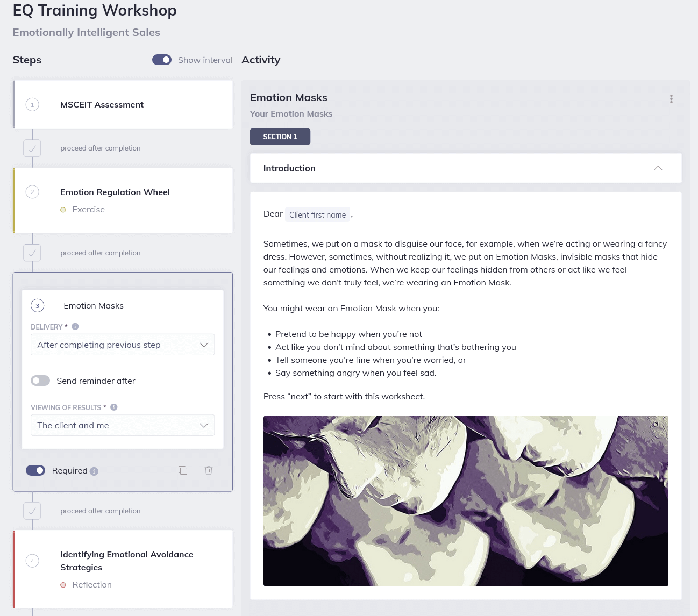Click the Client first name placeholder chip
Viewport: 698px width, 616px height.
tap(317, 214)
